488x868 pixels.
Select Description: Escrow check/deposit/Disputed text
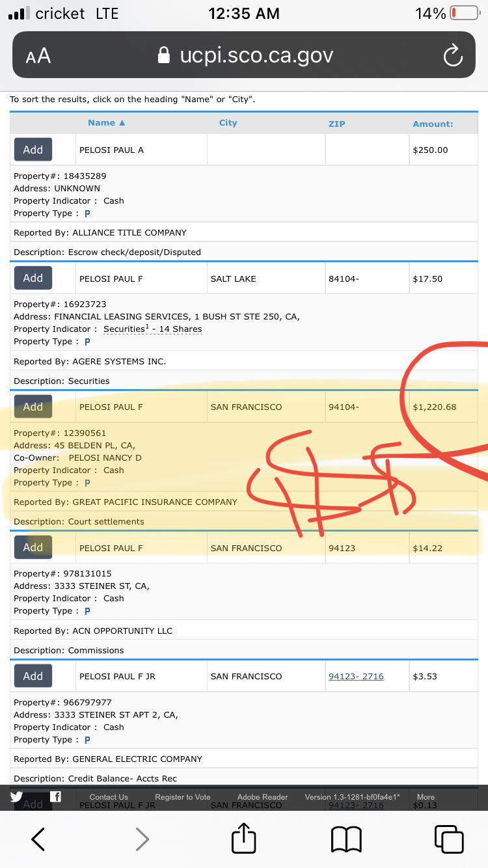click(x=107, y=252)
